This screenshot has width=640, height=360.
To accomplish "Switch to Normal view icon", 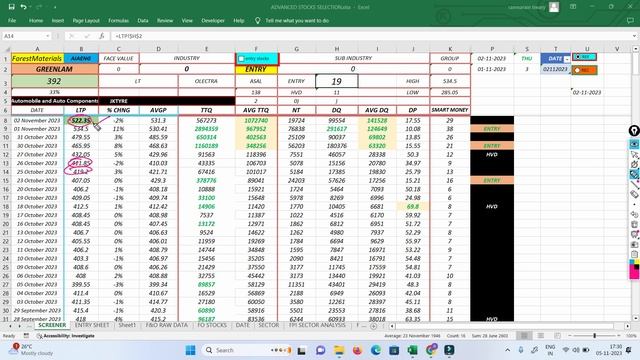I will (524, 336).
